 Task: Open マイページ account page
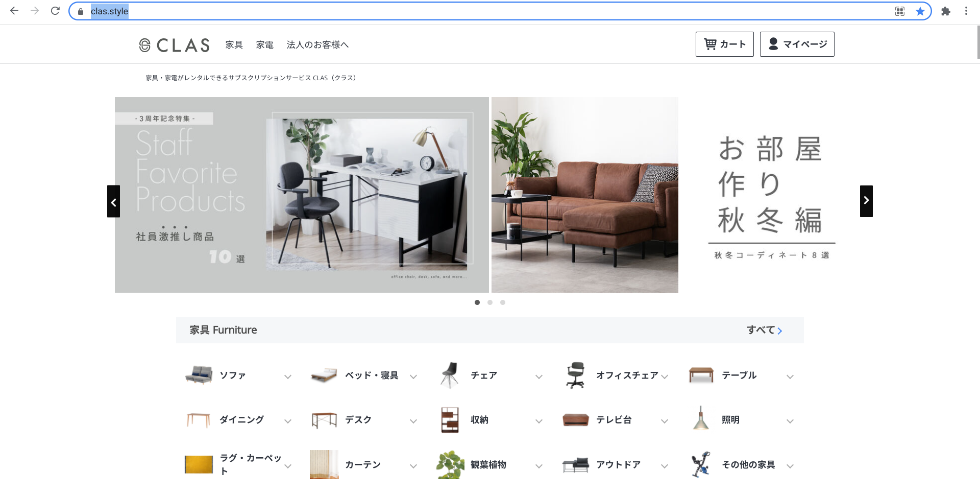(797, 44)
